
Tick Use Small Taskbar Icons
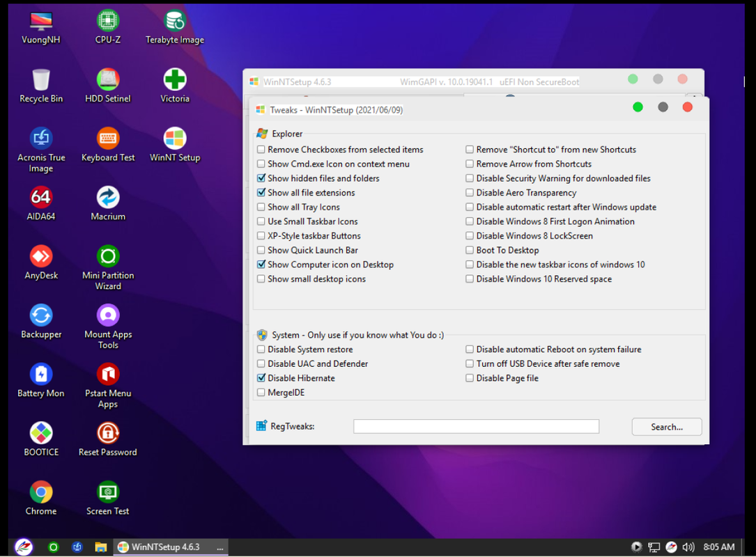261,221
